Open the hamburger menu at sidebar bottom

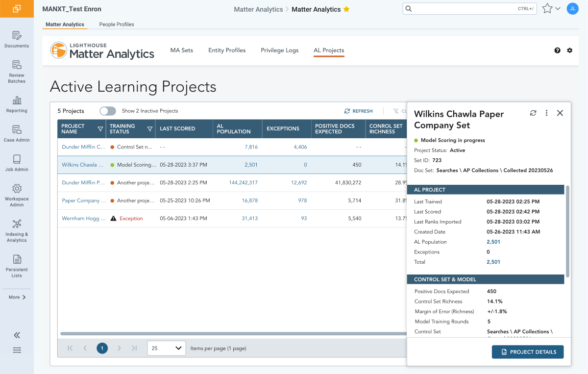[x=17, y=350]
